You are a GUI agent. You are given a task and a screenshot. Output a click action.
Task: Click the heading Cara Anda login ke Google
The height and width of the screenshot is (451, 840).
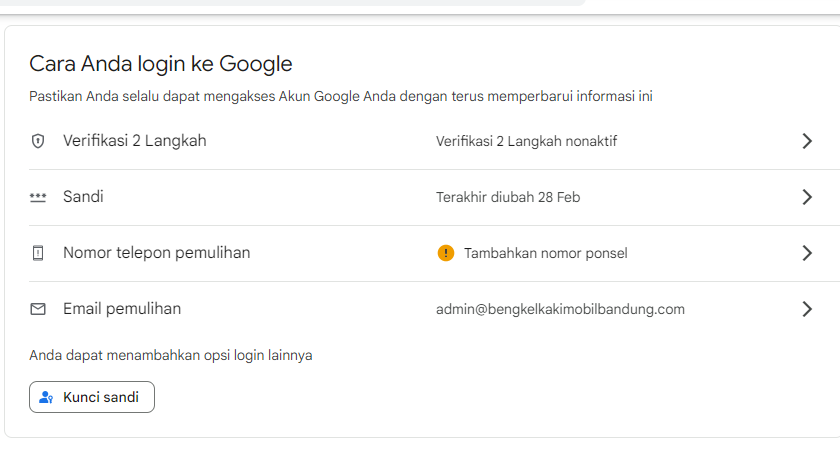(161, 64)
